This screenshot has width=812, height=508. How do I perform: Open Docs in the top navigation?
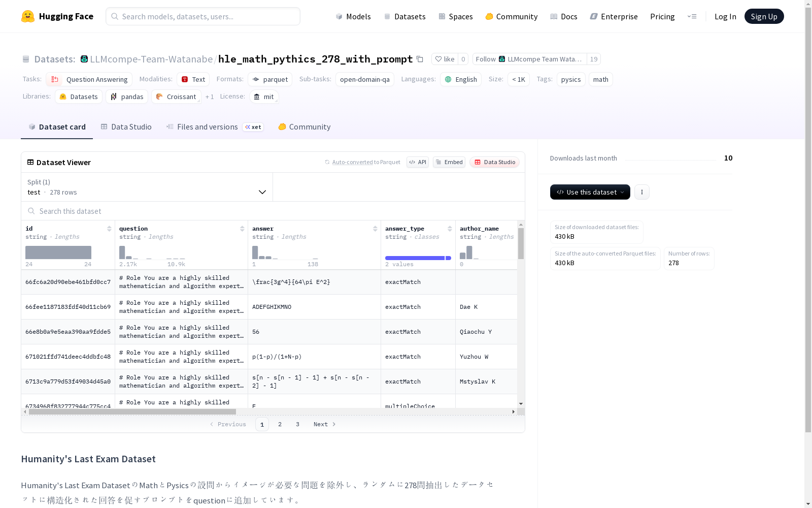(x=564, y=16)
